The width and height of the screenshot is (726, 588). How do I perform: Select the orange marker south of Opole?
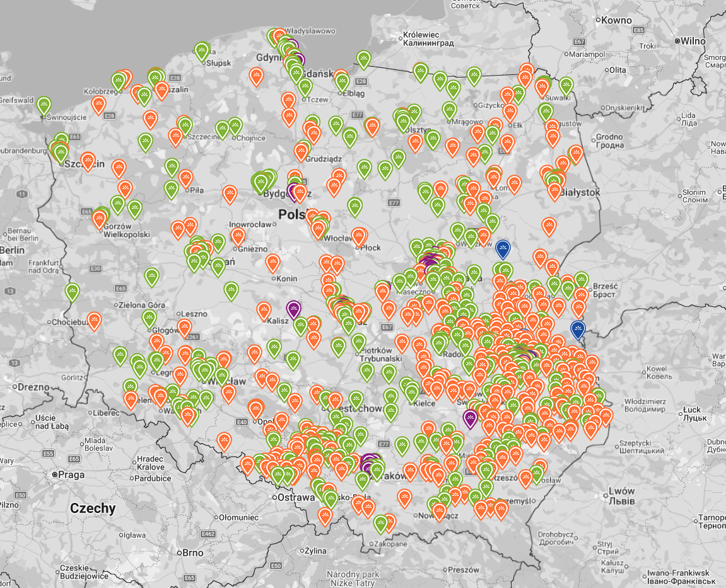[224, 442]
